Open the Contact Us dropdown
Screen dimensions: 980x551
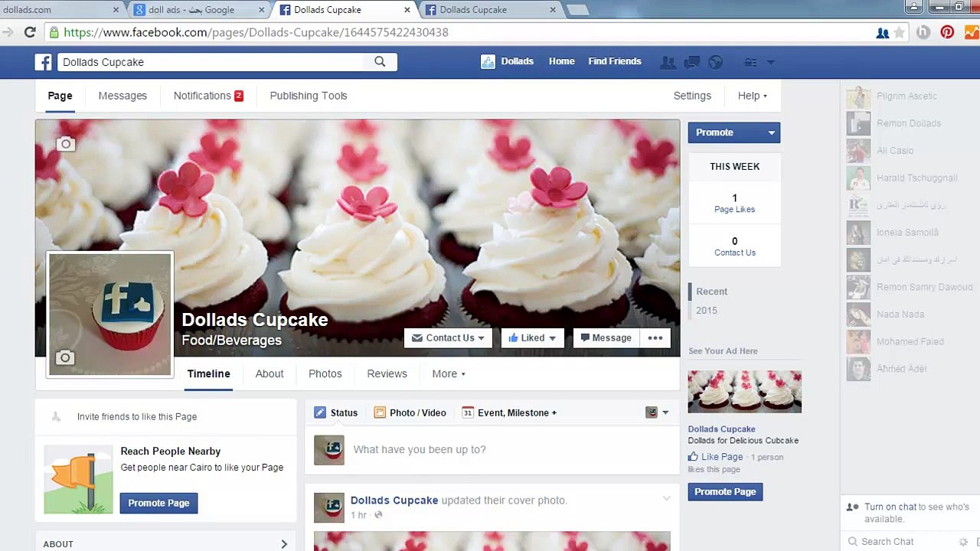448,337
